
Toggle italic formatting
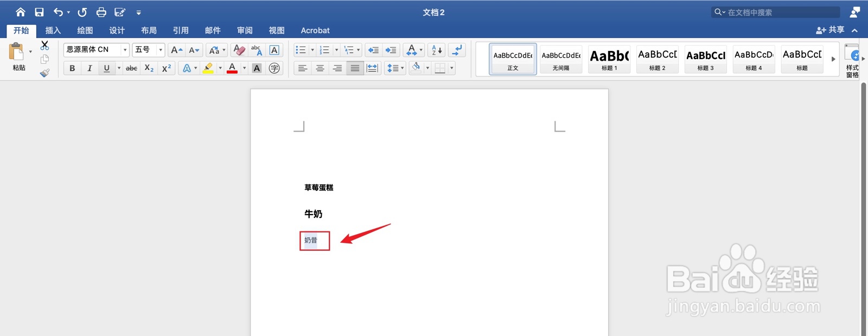click(90, 68)
